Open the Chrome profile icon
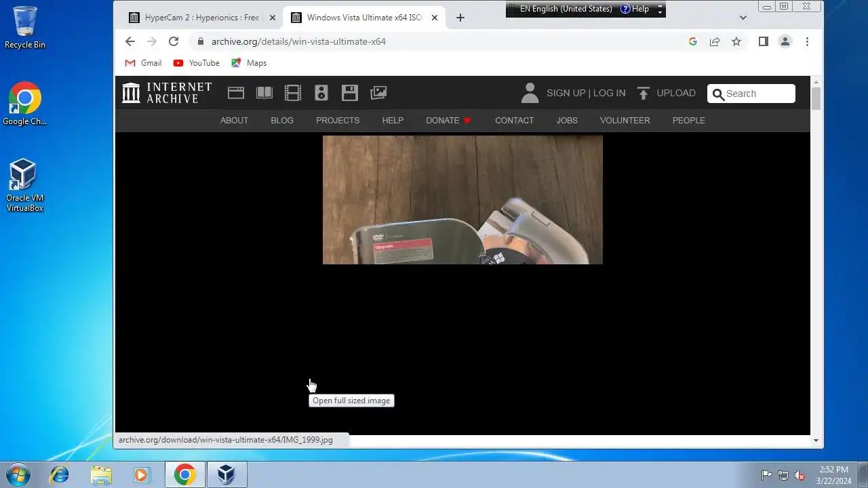The height and width of the screenshot is (488, 868). [x=785, y=41]
